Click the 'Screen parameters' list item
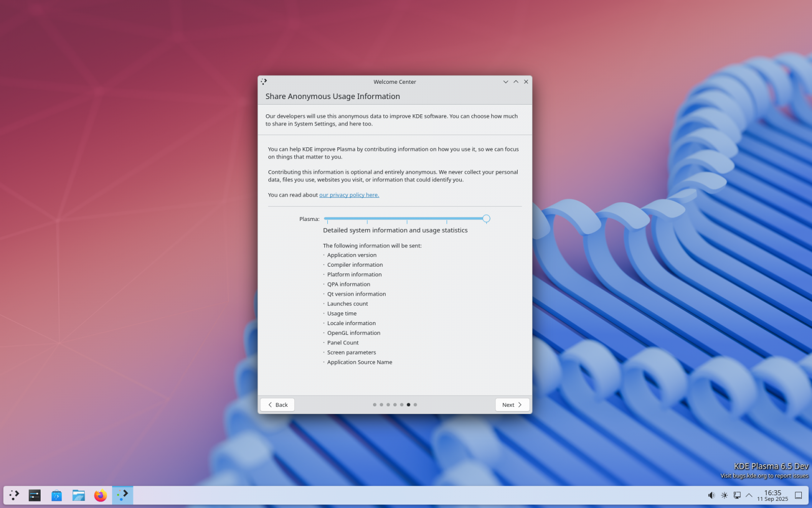Screen dimensions: 812x508 pyautogui.click(x=352, y=353)
